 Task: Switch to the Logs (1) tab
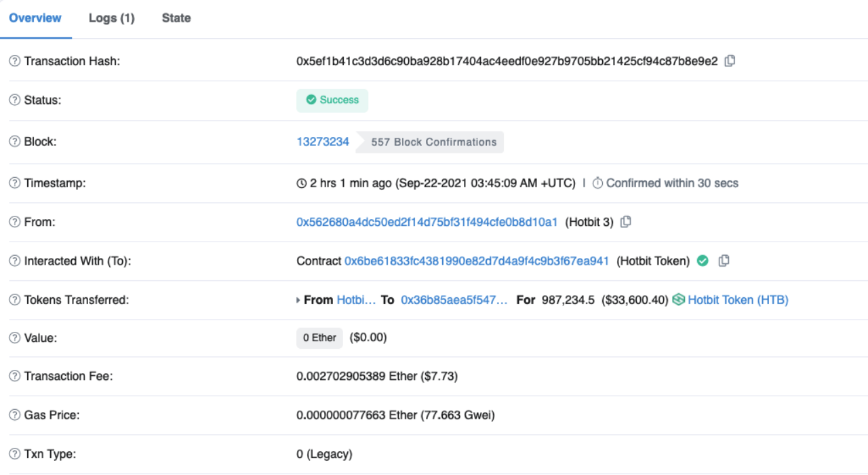click(111, 18)
